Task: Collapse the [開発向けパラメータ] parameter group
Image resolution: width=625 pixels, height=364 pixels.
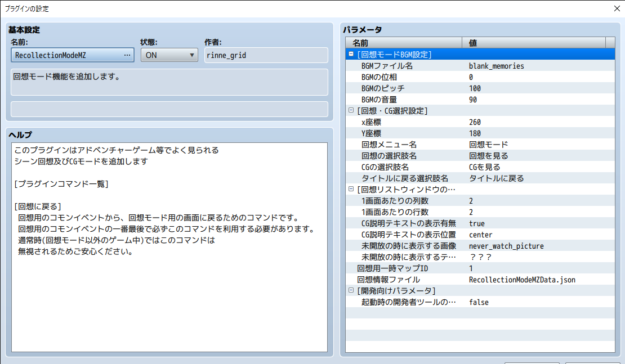Action: [351, 291]
